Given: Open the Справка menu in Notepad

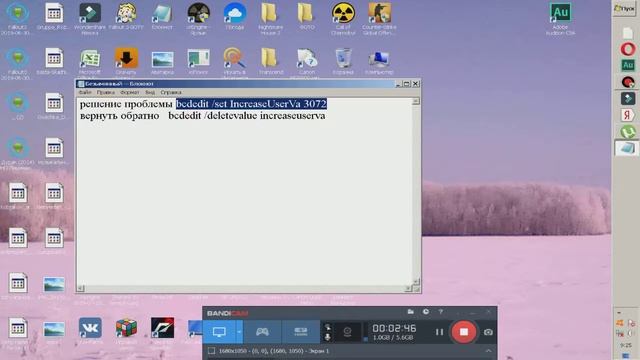Looking at the screenshot, I should [171, 92].
